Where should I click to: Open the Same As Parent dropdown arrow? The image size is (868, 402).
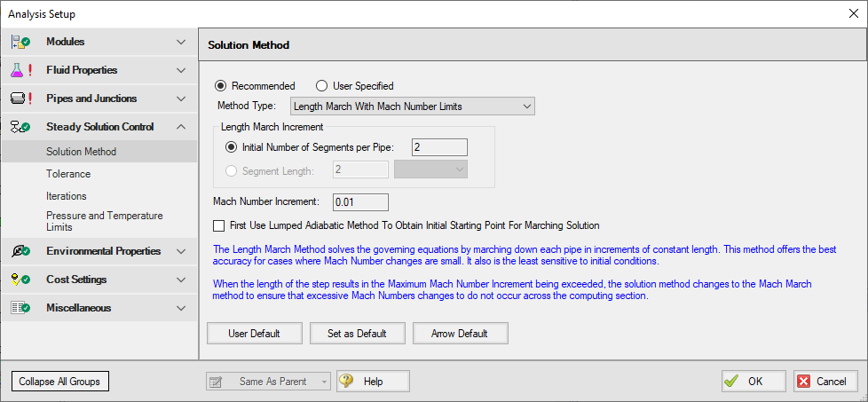pyautogui.click(x=325, y=382)
